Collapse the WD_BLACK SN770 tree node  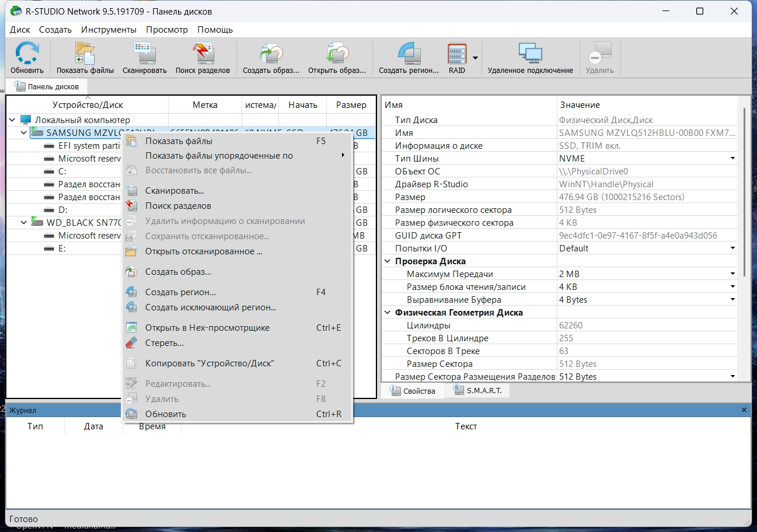[x=24, y=222]
